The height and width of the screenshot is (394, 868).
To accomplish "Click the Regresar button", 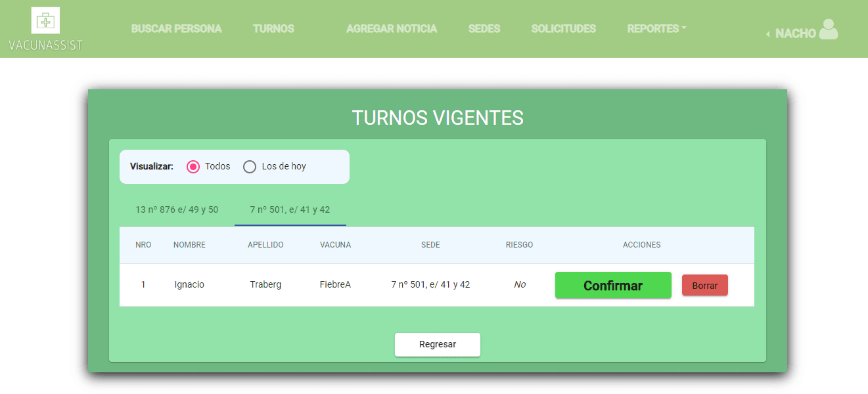I will tap(437, 345).
